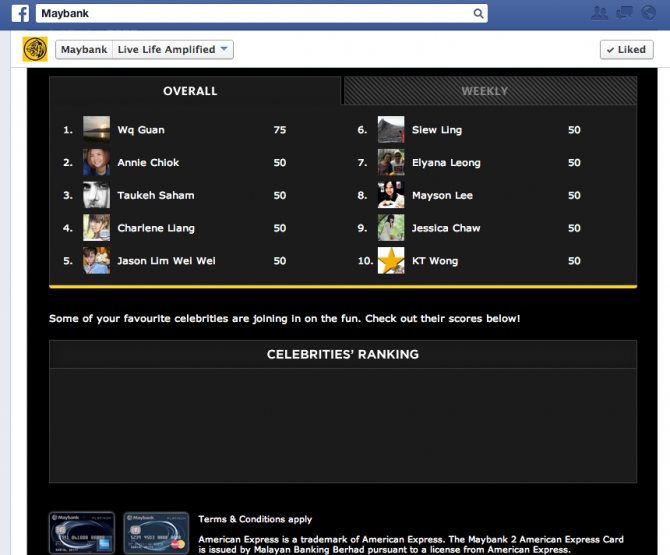Click the search magnifier icon
Viewport: 670px width, 555px height.
478,14
